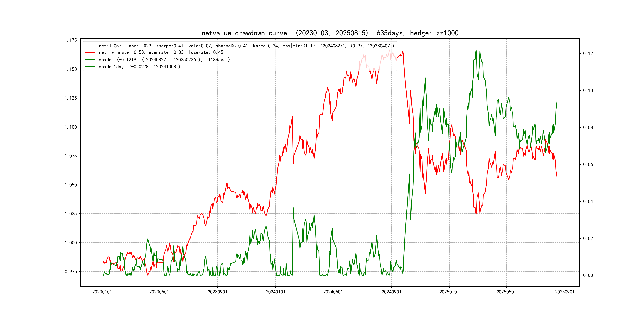644x322 pixels.
Task: Click the 20250501 x-axis date label
Action: point(506,292)
